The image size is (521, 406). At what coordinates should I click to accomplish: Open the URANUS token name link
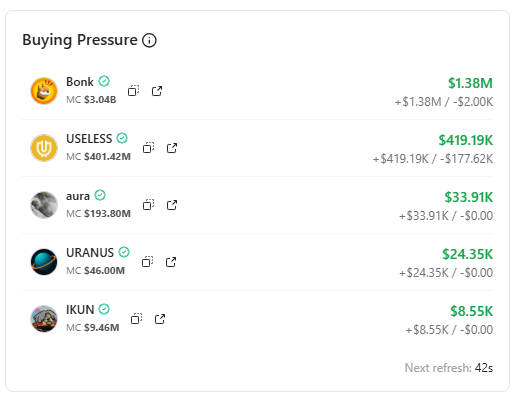90,253
